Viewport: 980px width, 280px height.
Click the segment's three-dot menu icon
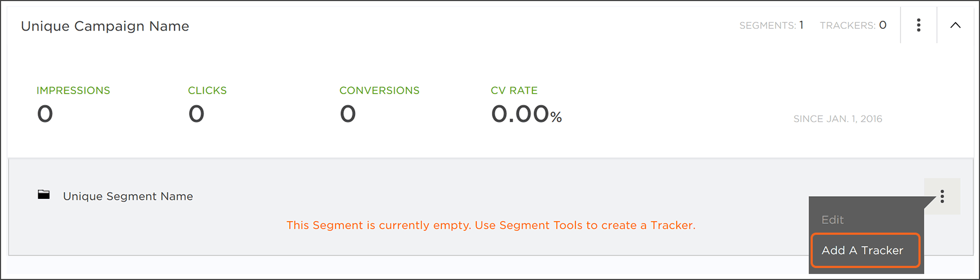[942, 196]
